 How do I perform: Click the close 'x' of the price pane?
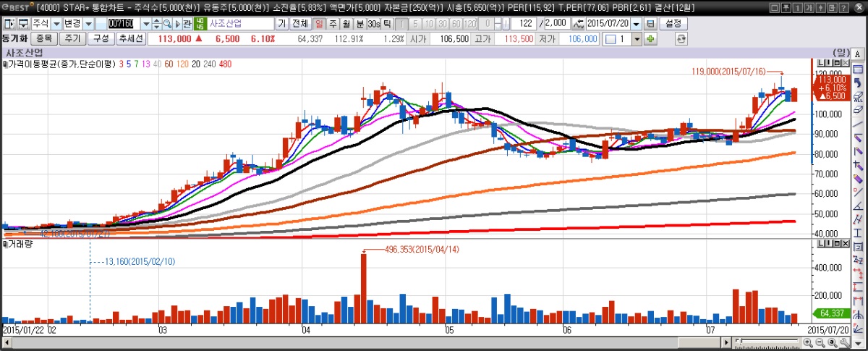click(x=845, y=64)
